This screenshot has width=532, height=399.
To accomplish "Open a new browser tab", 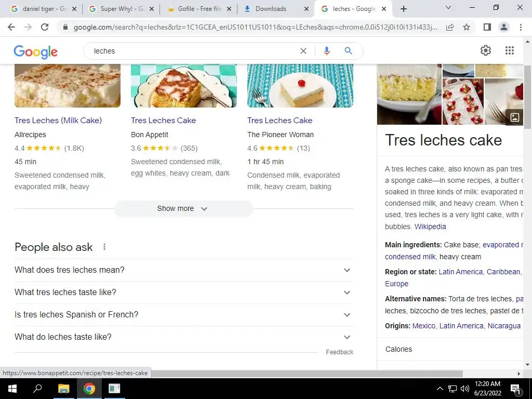I will (403, 9).
